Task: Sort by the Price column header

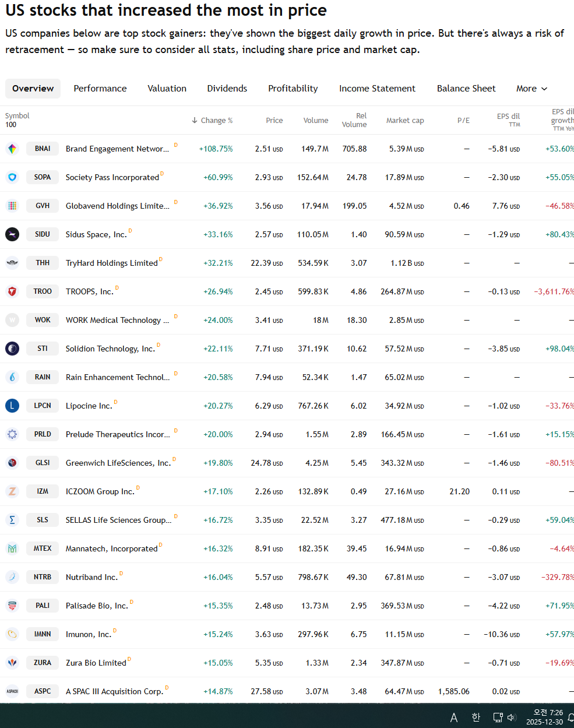Action: (x=274, y=120)
